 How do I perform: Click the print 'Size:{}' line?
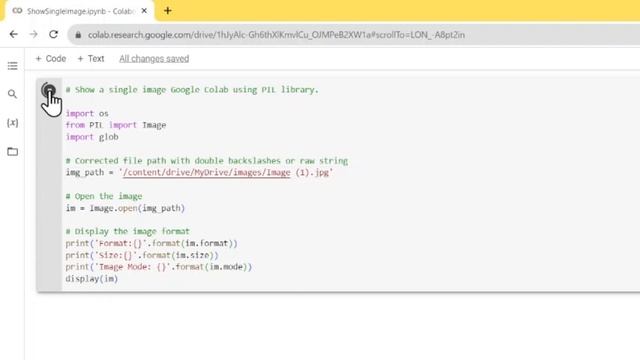tap(142, 255)
